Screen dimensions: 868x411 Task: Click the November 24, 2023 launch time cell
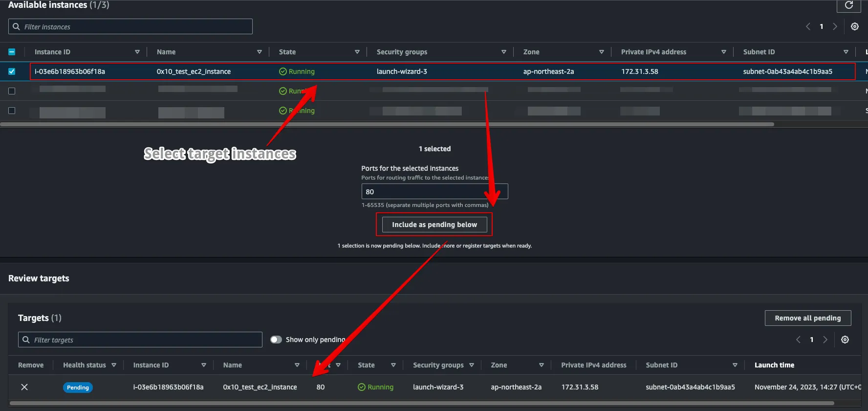coord(808,387)
